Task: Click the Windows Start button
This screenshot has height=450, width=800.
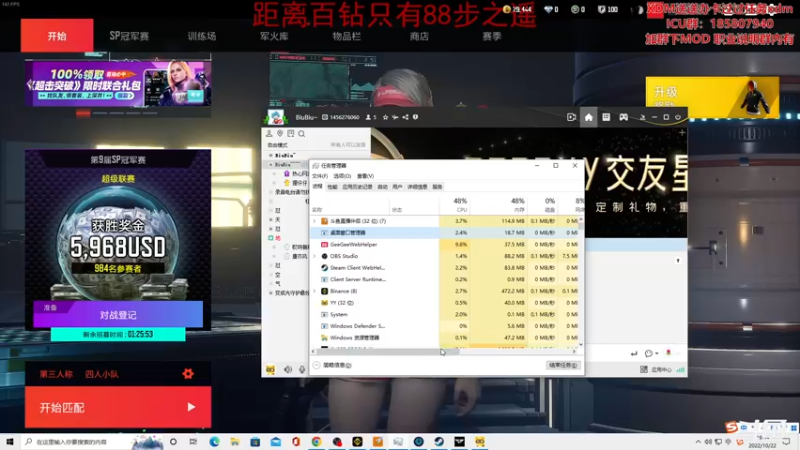Action: 10,442
